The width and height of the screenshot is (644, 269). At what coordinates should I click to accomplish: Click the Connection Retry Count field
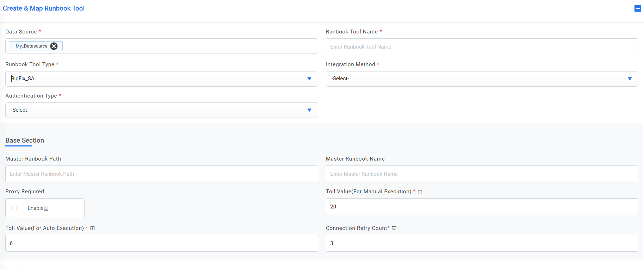(x=482, y=243)
